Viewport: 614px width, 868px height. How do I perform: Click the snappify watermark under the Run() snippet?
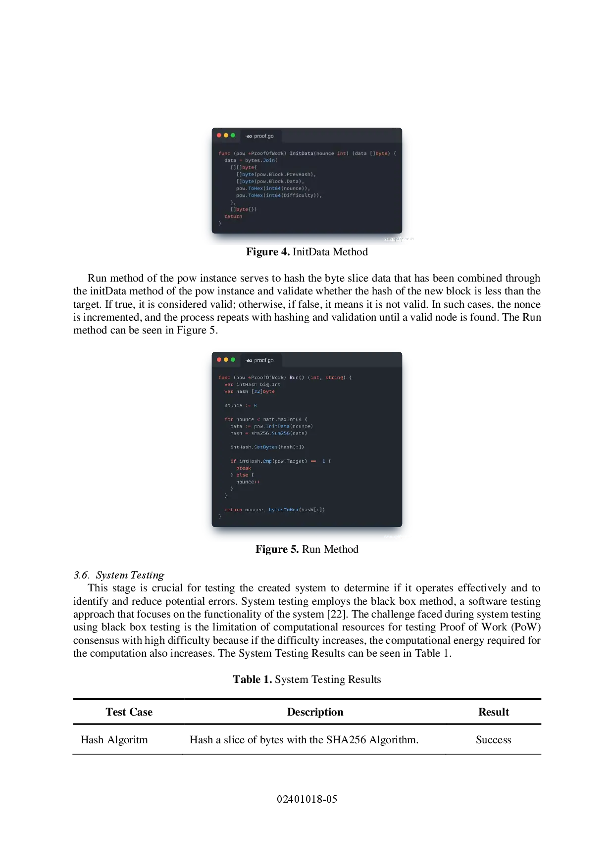pos(396,536)
